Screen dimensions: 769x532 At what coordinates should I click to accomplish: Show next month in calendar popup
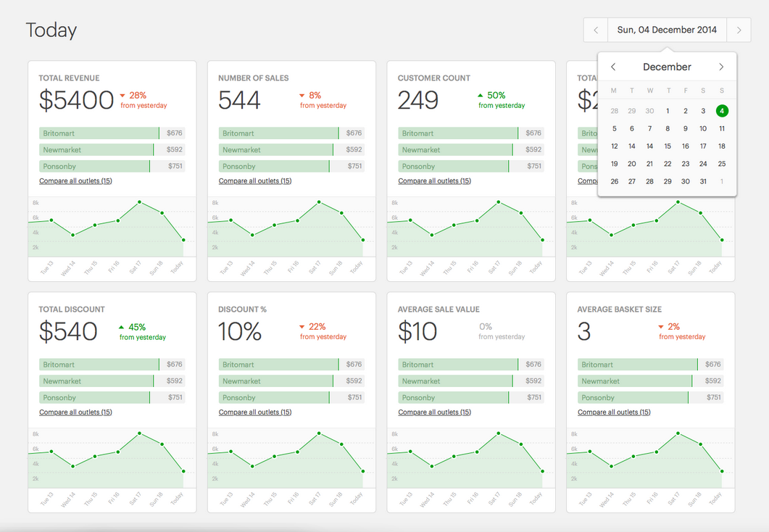[721, 67]
